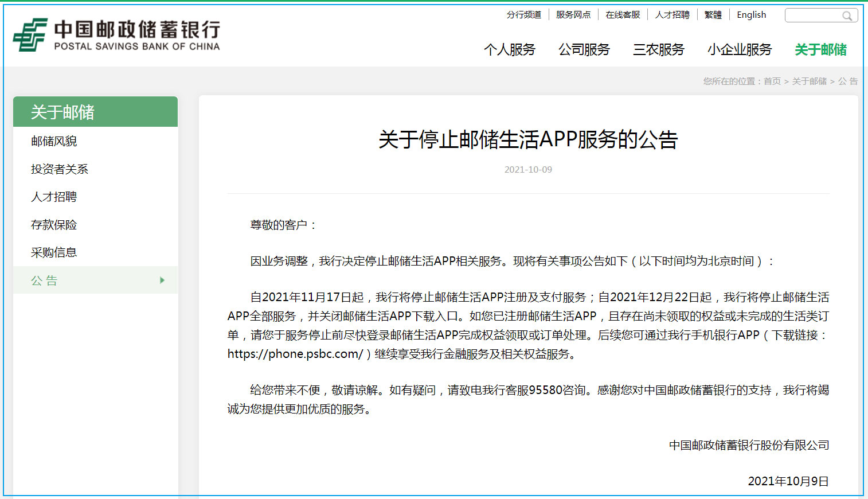Open 服务网点 link
This screenshot has height=499, width=868.
click(573, 15)
